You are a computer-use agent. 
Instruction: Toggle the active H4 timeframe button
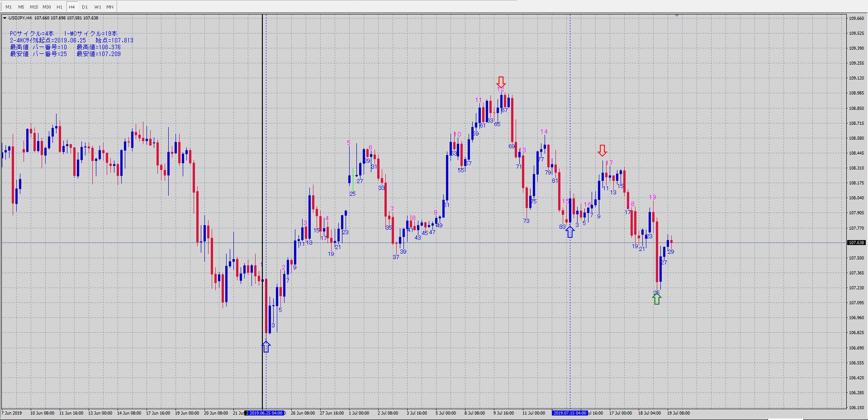tap(72, 7)
